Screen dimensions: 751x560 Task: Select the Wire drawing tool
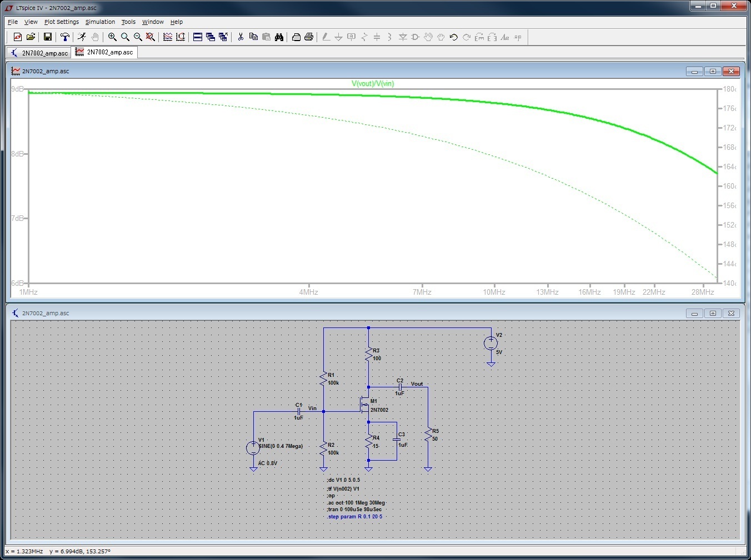coord(326,37)
